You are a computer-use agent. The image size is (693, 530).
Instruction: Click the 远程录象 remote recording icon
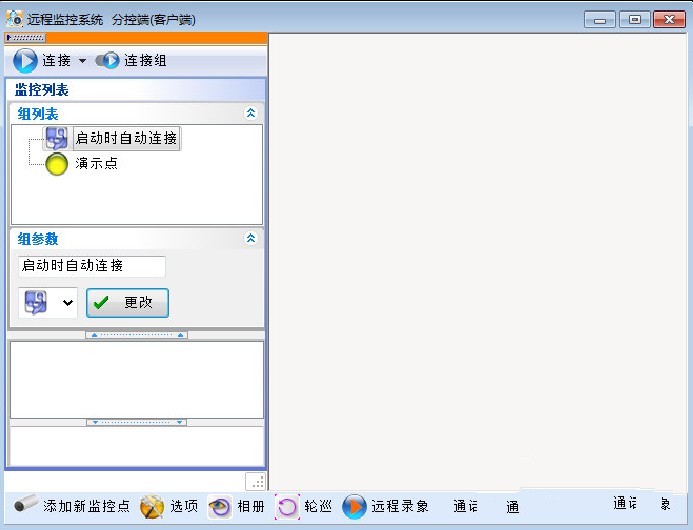(x=354, y=507)
